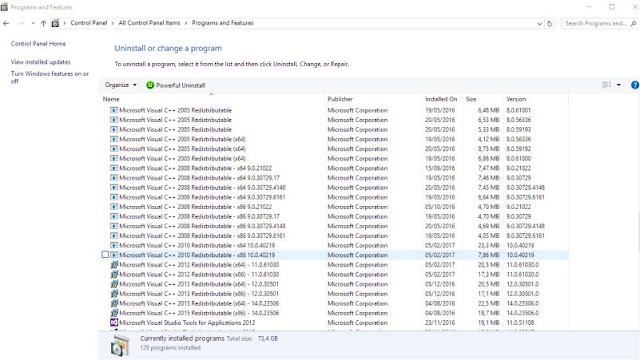Click size 23,3 MB cell
The height and width of the screenshot is (360, 640).
click(489, 245)
